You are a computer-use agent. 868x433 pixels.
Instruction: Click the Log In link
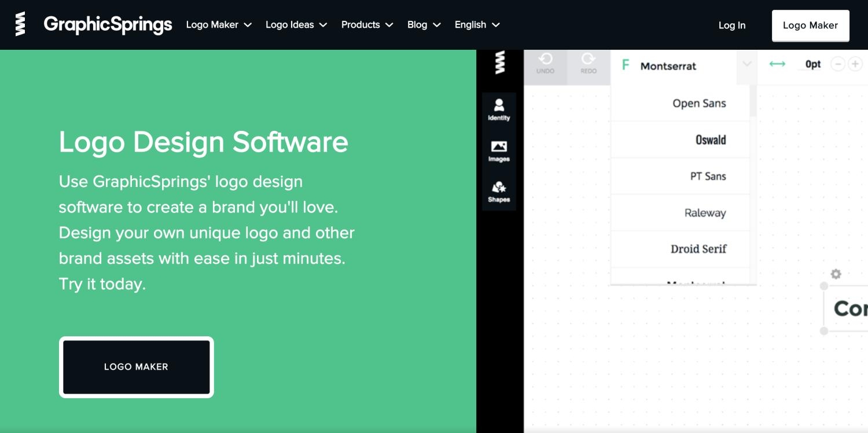[x=731, y=25]
